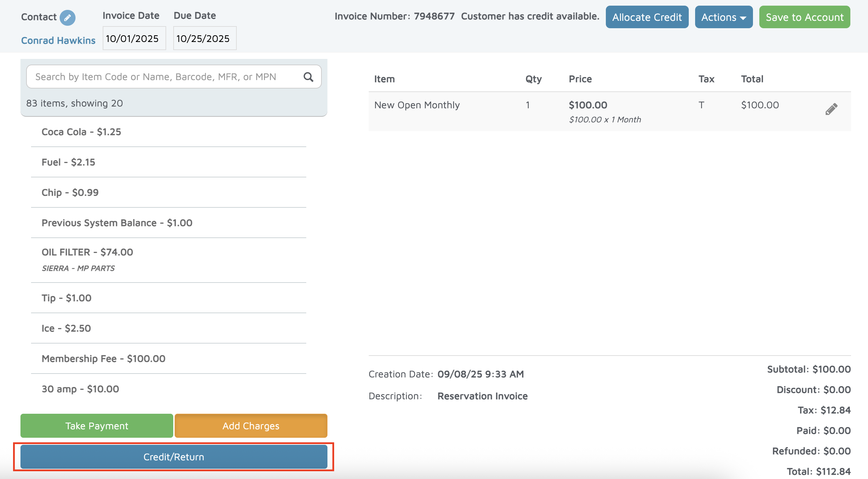Open the Actions dropdown menu
Screen dimensions: 868x479
[723, 17]
